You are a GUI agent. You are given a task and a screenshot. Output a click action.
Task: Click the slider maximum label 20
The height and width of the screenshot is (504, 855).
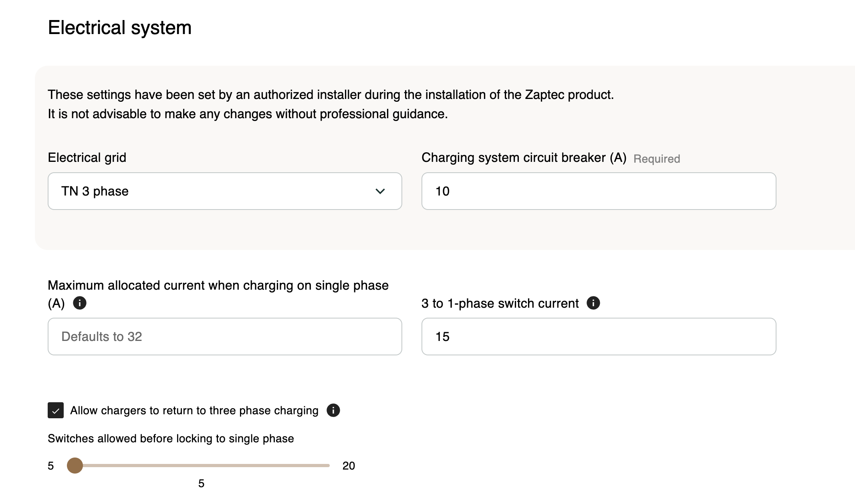[349, 466]
